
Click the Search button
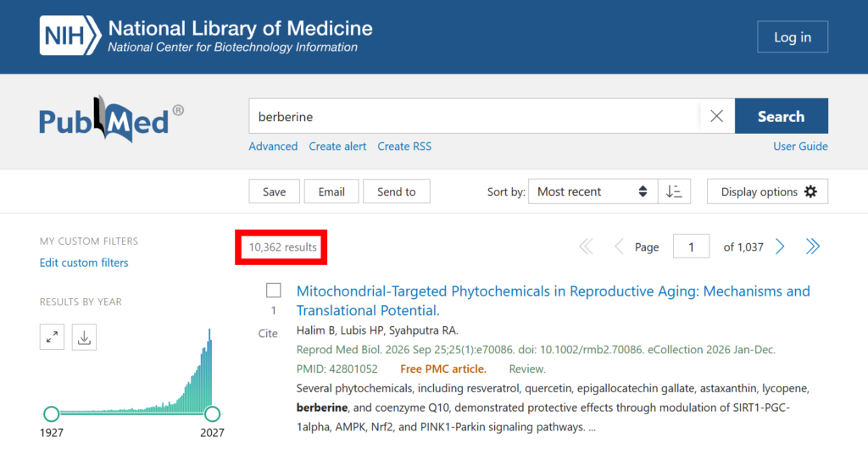781,116
